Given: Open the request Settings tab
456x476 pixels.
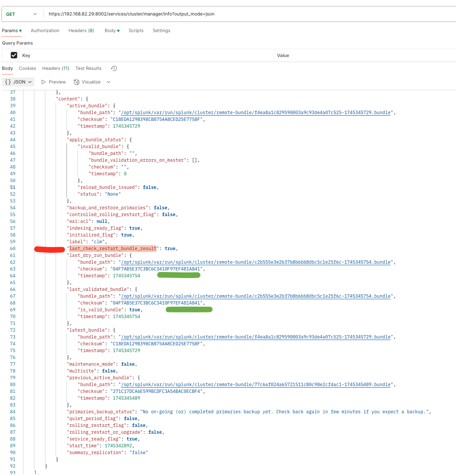Looking at the screenshot, I should pos(161,31).
